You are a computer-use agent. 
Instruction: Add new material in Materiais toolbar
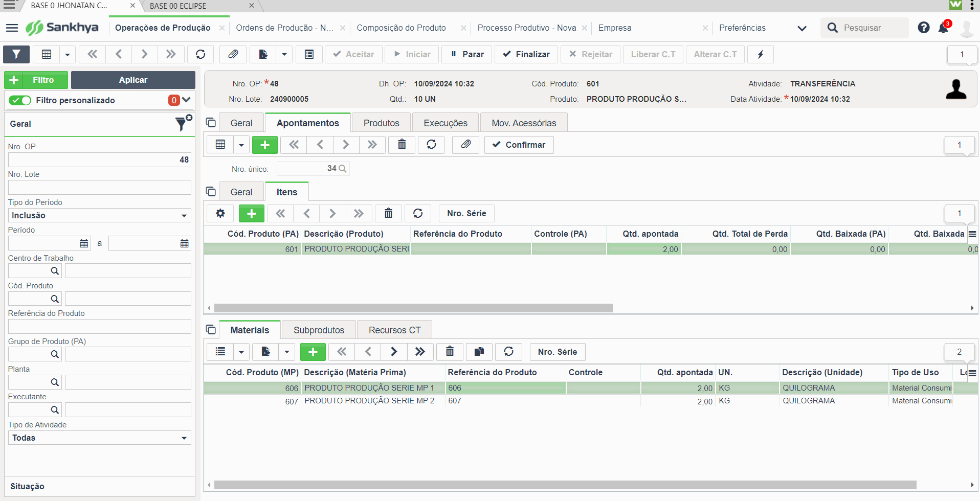pyautogui.click(x=313, y=352)
